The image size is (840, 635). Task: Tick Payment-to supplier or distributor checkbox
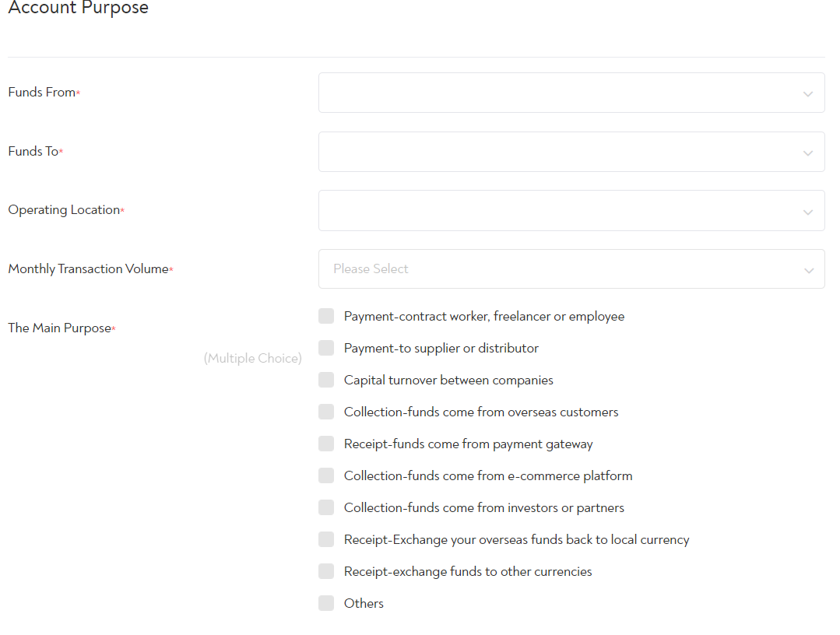pos(326,348)
